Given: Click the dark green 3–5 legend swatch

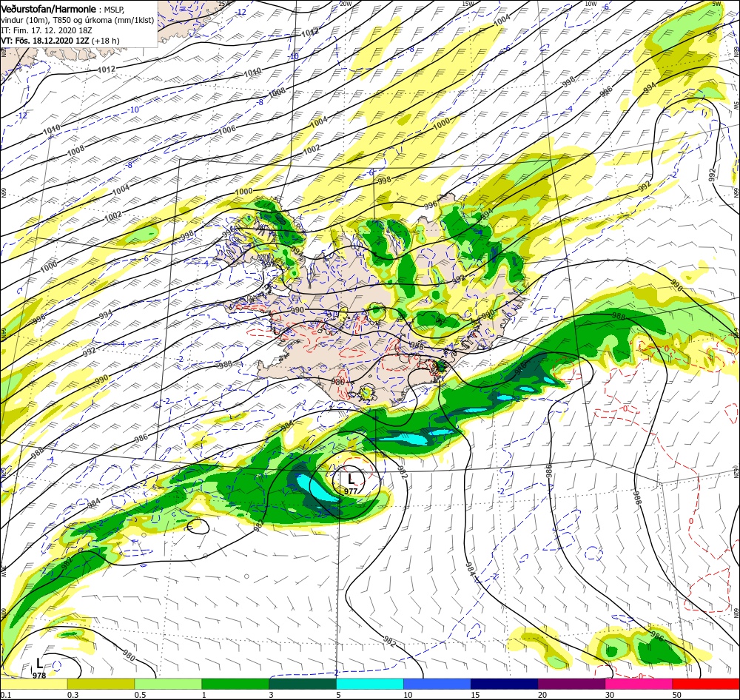Looking at the screenshot, I should tap(303, 684).
